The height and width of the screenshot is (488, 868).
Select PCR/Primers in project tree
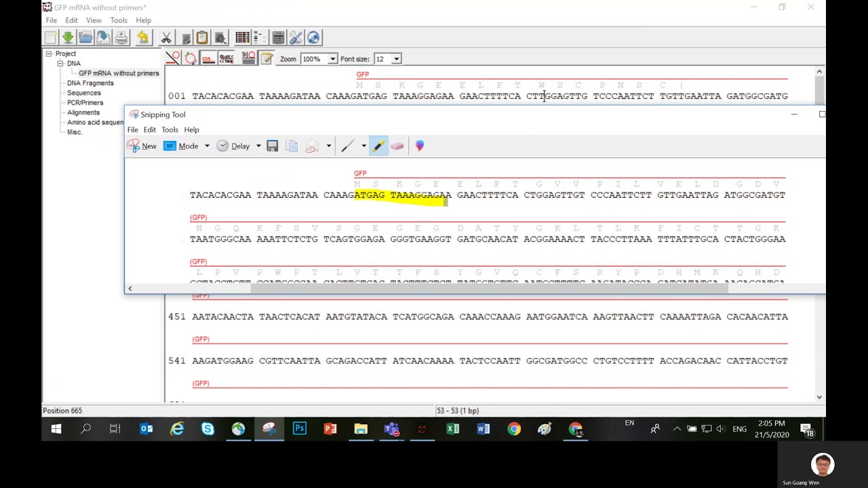point(85,102)
